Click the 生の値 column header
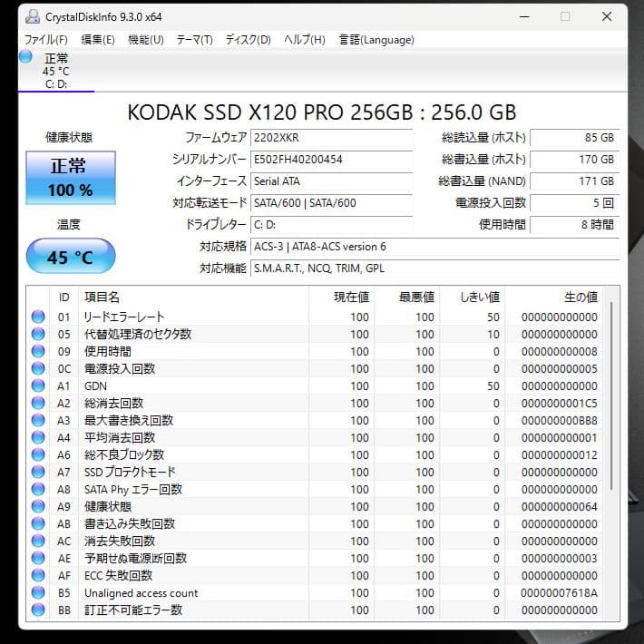This screenshot has height=644, width=644. pyautogui.click(x=554, y=297)
